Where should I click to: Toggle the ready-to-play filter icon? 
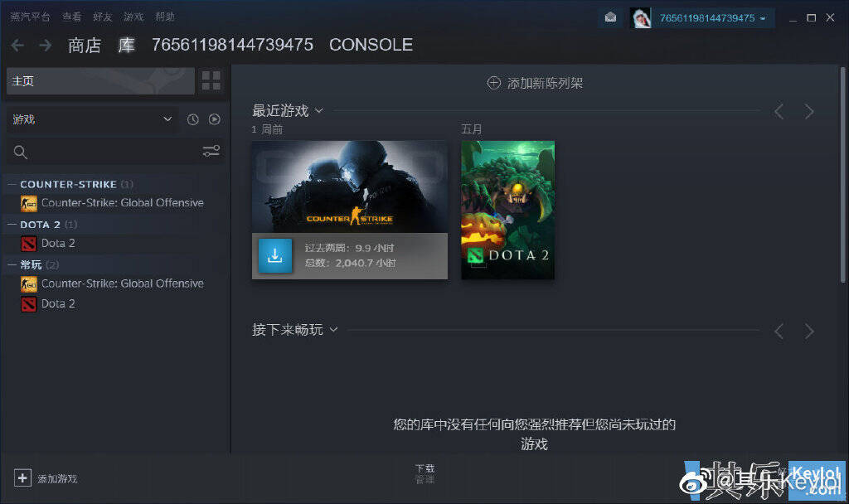tap(215, 119)
